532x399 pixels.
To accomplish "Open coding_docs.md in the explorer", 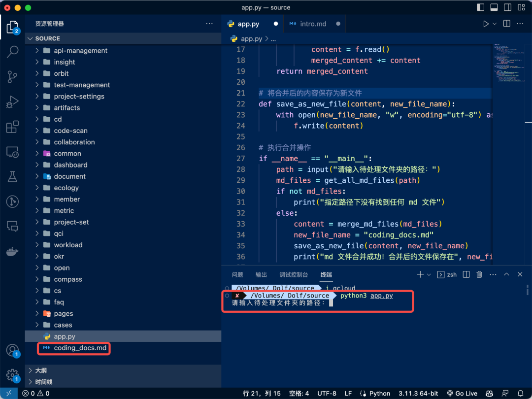I will tap(123, 348).
